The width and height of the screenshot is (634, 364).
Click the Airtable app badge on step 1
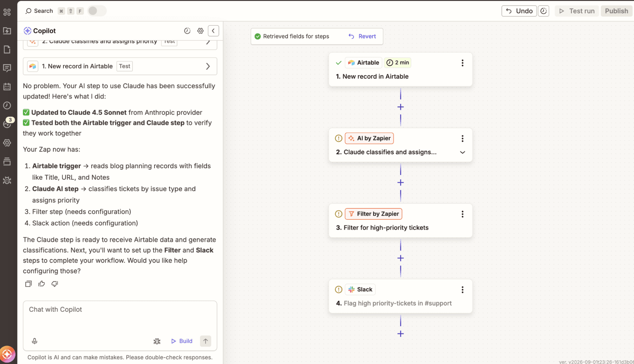[363, 63]
